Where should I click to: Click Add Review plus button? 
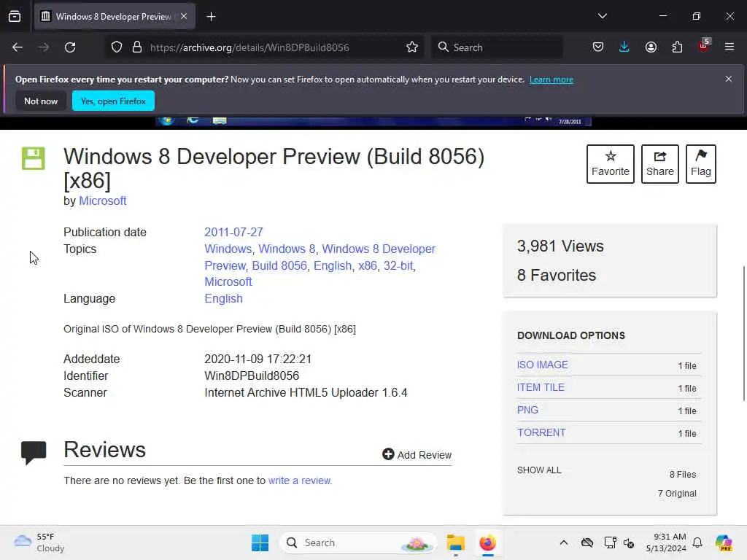[x=417, y=455]
